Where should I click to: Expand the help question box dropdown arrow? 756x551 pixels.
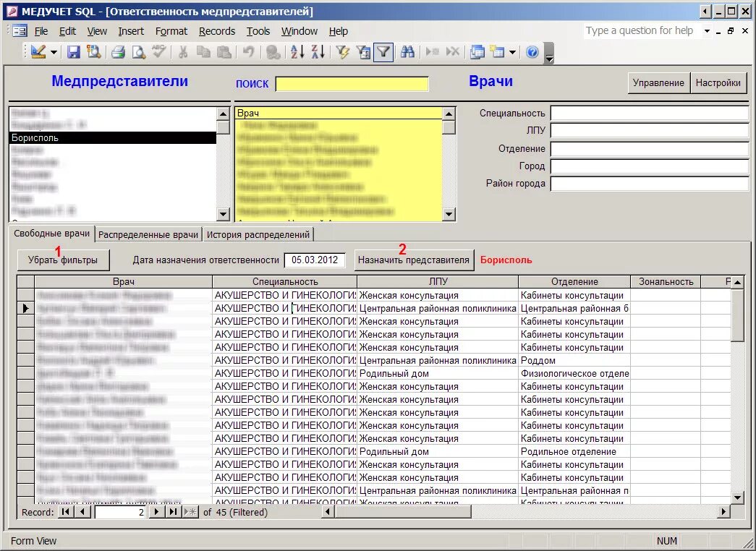(x=707, y=31)
